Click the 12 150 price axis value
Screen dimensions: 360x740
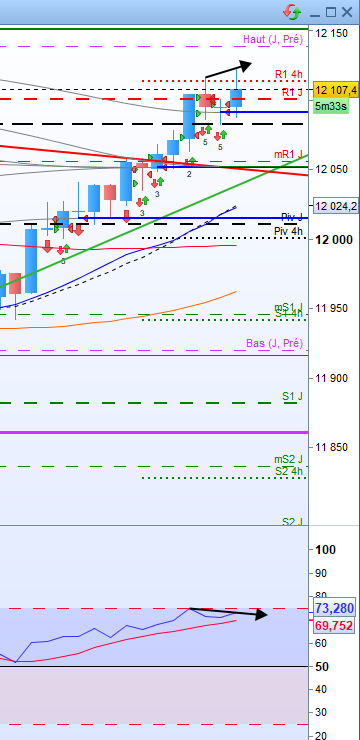pos(331,33)
